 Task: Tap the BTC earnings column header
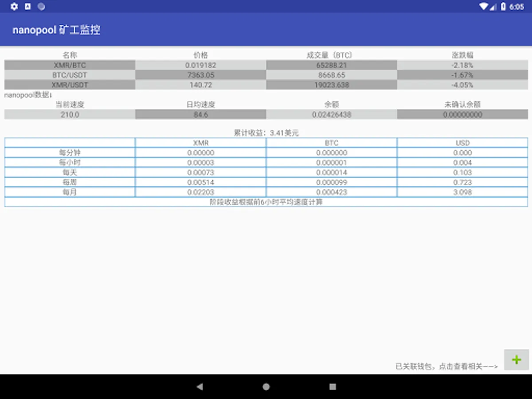point(332,143)
